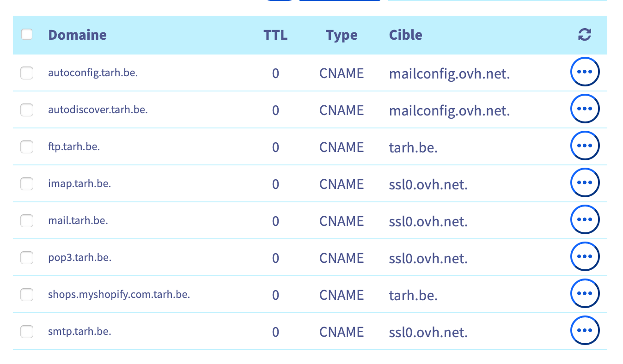Show options for pop3.tarh.be record
This screenshot has width=623, height=364.
coord(585,257)
